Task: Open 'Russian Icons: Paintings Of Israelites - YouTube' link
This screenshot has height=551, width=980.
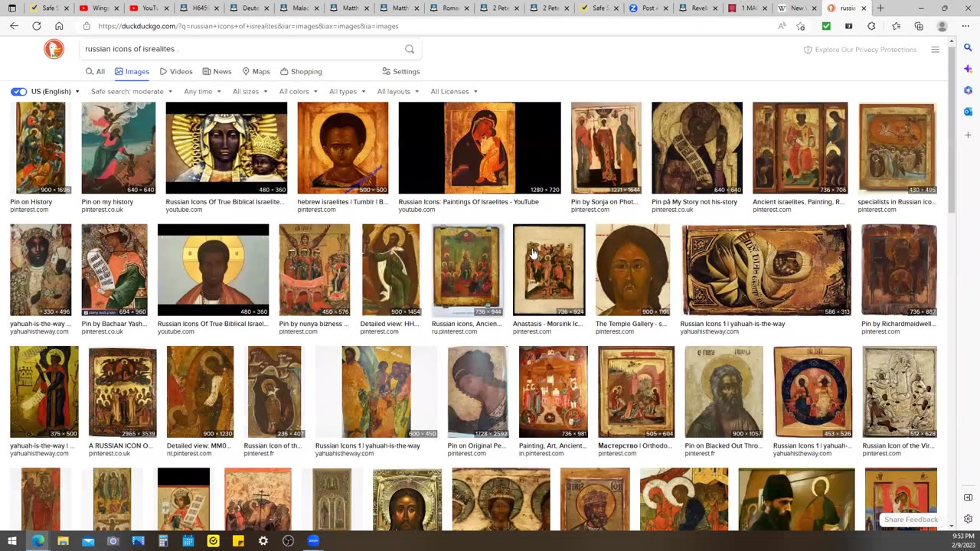Action: point(469,202)
